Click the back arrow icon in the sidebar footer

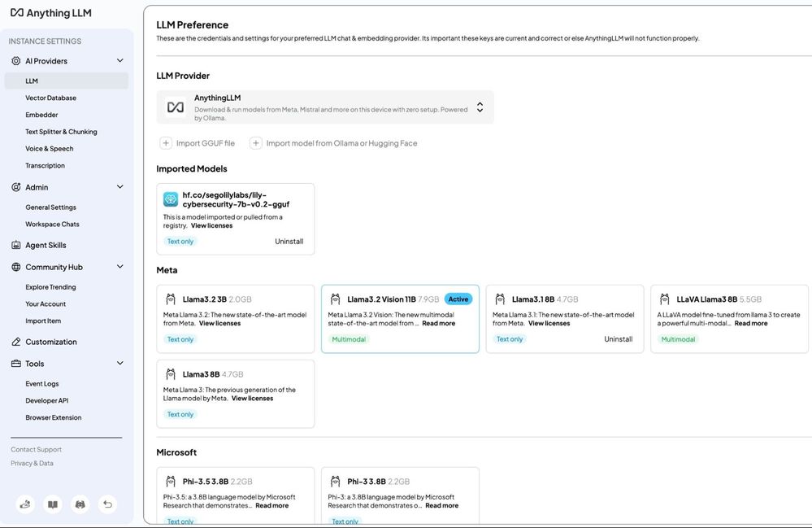coord(107,504)
